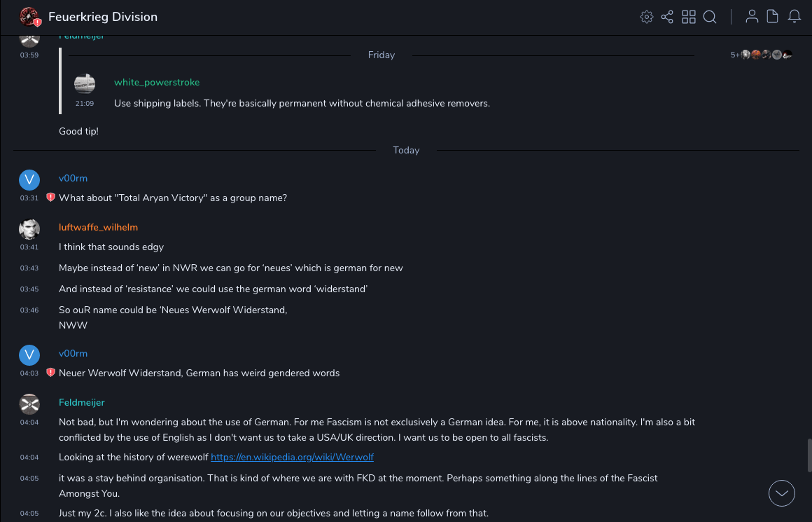Click red alert badge on 03:31 message
The height and width of the screenshot is (522, 812).
point(50,198)
